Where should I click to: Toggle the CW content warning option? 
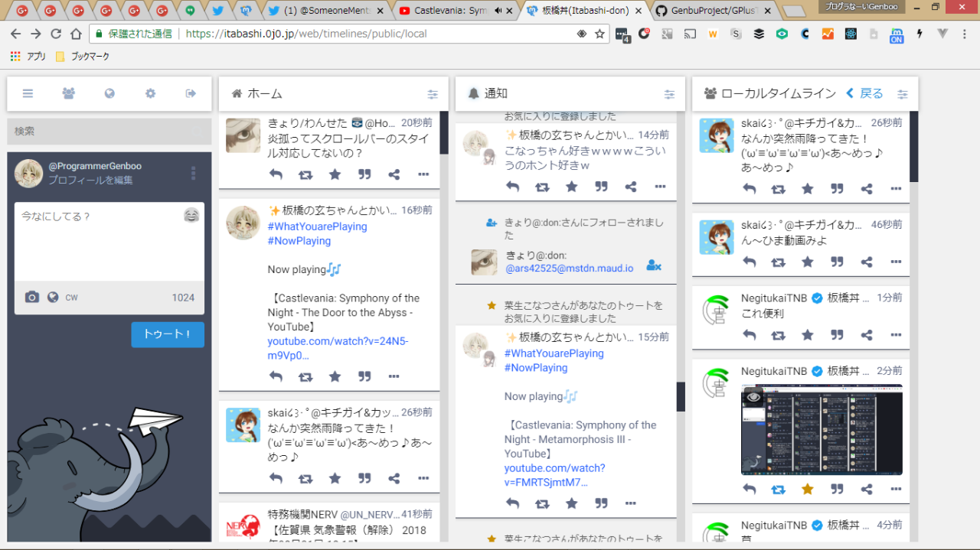click(x=71, y=298)
